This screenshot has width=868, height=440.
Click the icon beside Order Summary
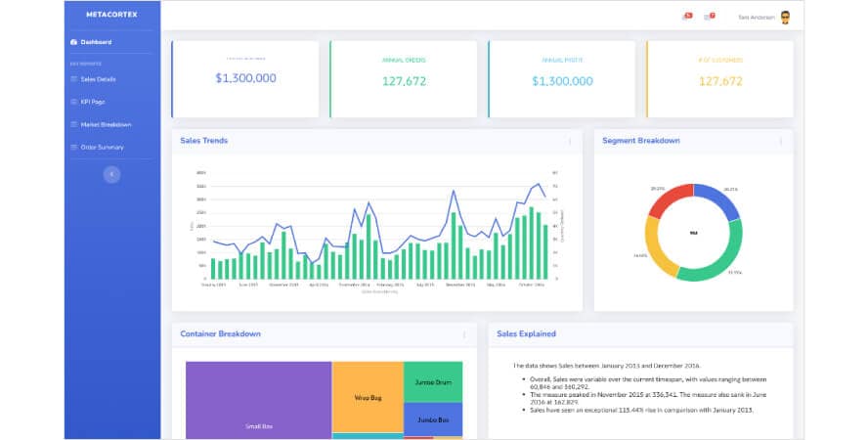pyautogui.click(x=73, y=148)
